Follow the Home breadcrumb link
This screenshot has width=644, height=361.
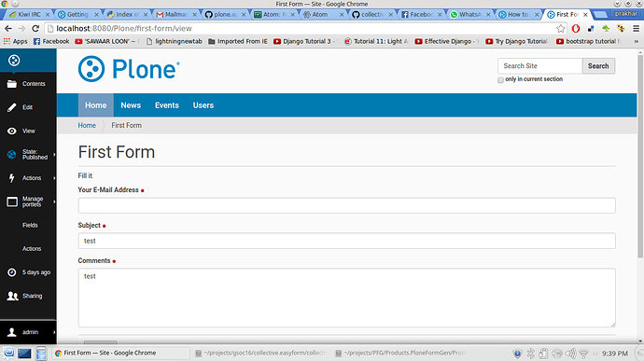87,125
